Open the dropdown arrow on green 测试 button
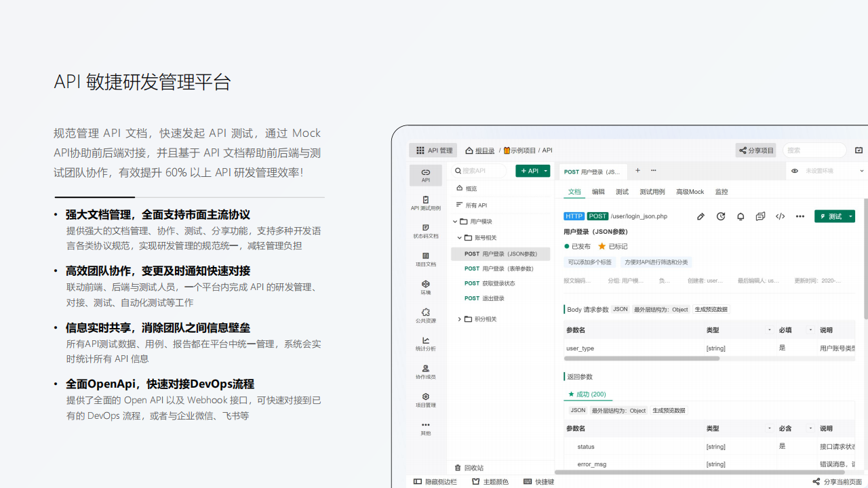This screenshot has width=868, height=488. pyautogui.click(x=850, y=216)
